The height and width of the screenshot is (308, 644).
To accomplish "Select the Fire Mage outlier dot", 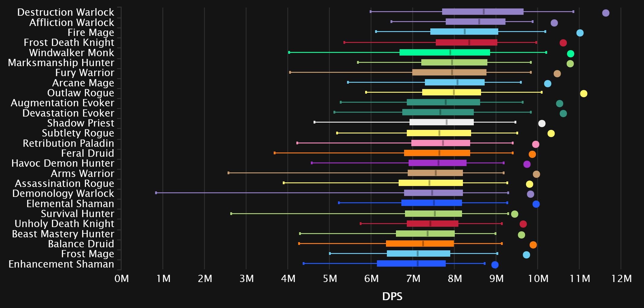I will click(579, 33).
